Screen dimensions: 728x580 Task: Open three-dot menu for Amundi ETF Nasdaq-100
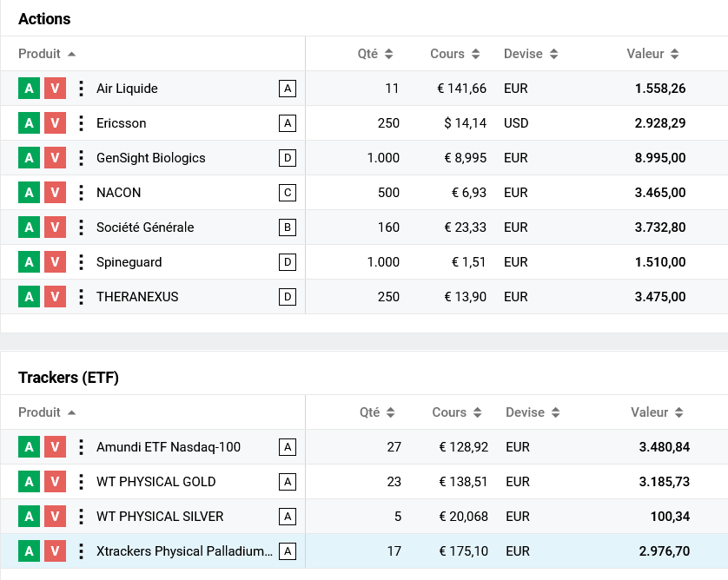[x=81, y=447]
